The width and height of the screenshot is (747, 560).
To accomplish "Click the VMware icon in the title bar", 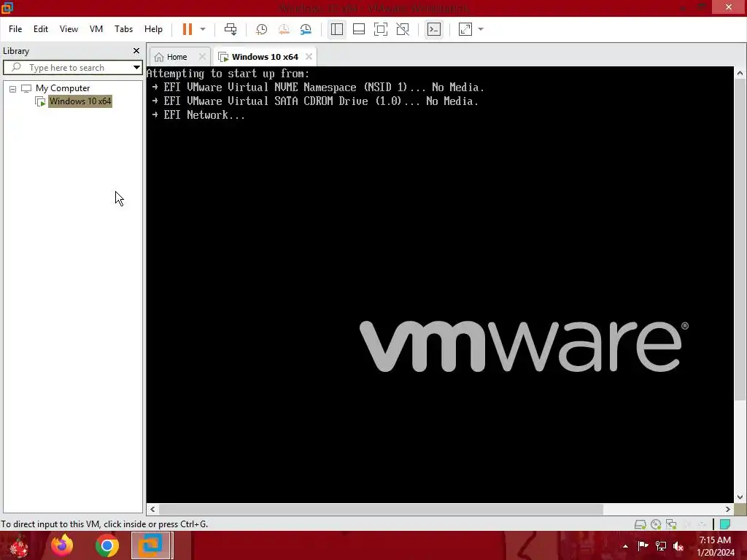I will pos(7,7).
